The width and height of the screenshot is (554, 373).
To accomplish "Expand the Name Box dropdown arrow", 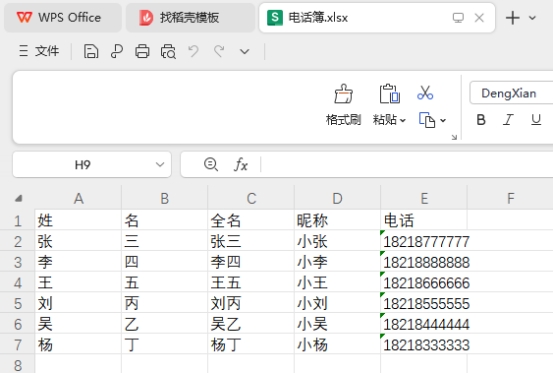I will [x=160, y=165].
